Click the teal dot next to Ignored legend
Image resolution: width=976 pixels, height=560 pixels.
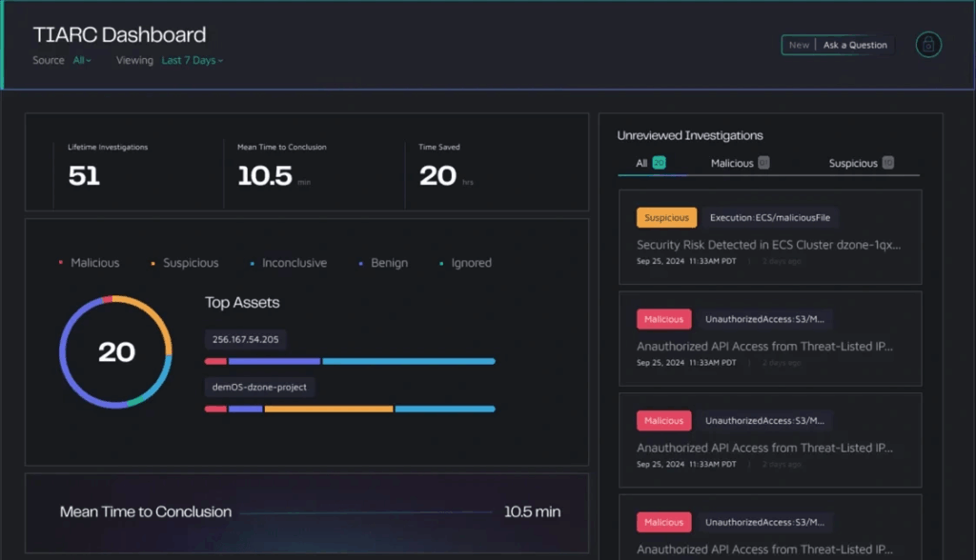coord(439,263)
